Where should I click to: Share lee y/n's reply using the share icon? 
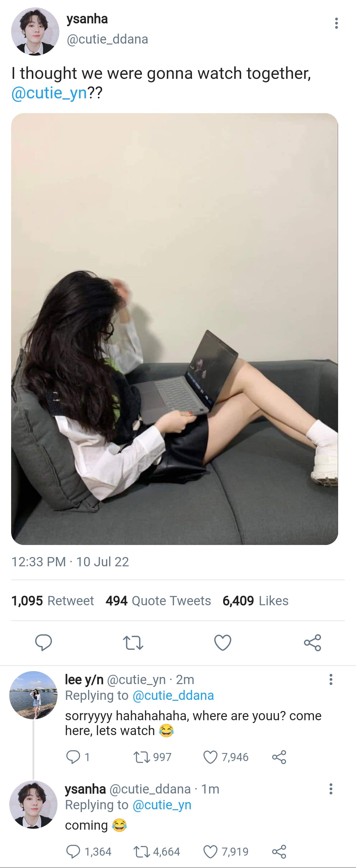coord(279,757)
